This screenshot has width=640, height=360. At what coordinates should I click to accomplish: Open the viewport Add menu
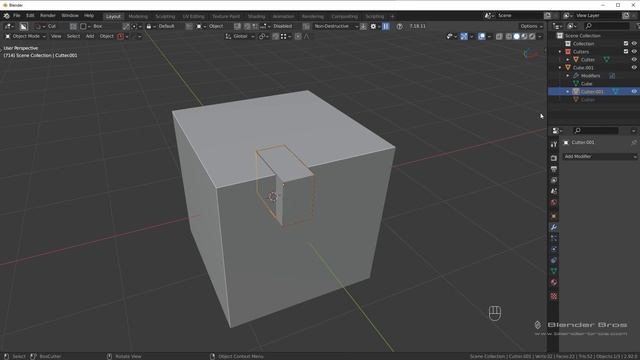[90, 36]
